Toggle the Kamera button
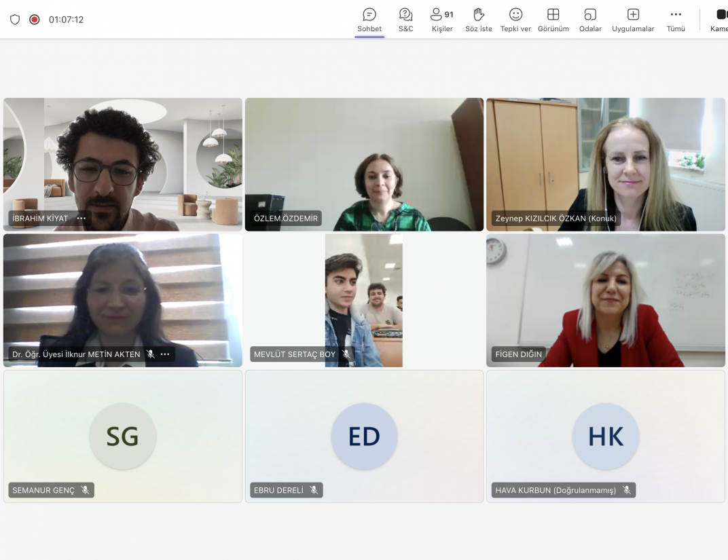Image resolution: width=728 pixels, height=560 pixels. coord(720,20)
